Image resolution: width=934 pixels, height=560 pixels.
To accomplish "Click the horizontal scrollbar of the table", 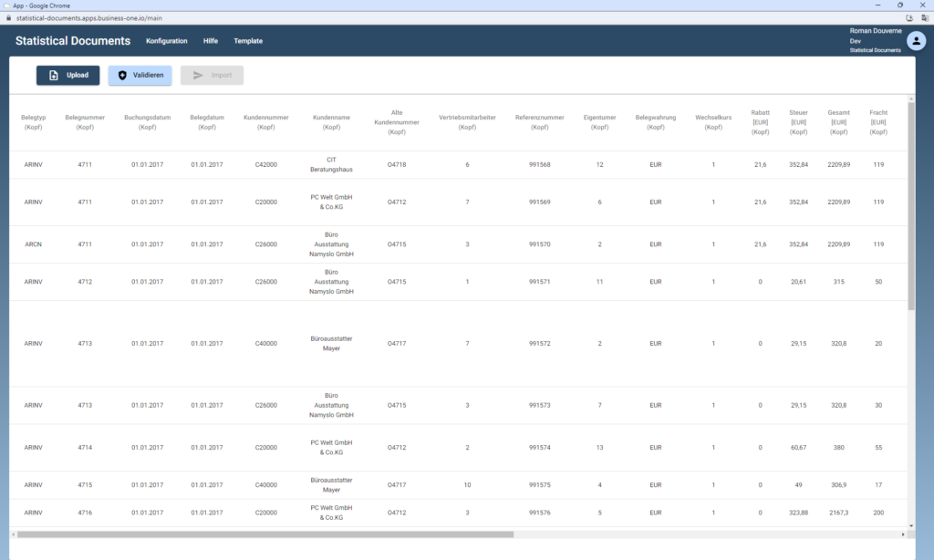I will tap(265, 534).
